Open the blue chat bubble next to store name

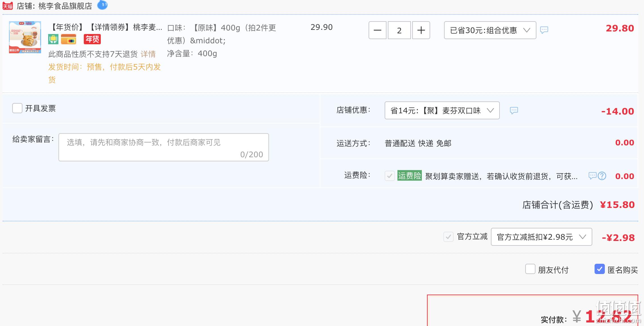(x=102, y=5)
